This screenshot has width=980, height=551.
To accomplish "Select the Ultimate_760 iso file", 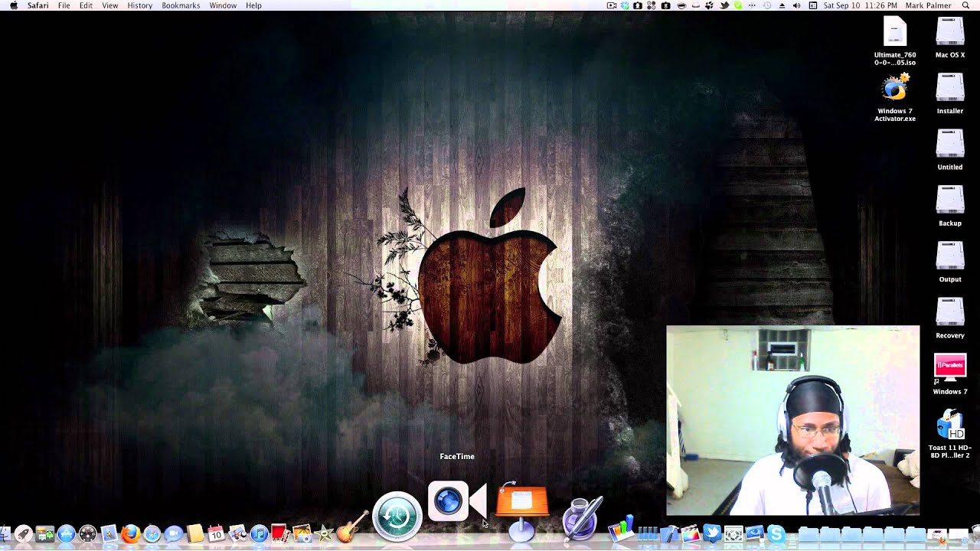I will coord(895,41).
